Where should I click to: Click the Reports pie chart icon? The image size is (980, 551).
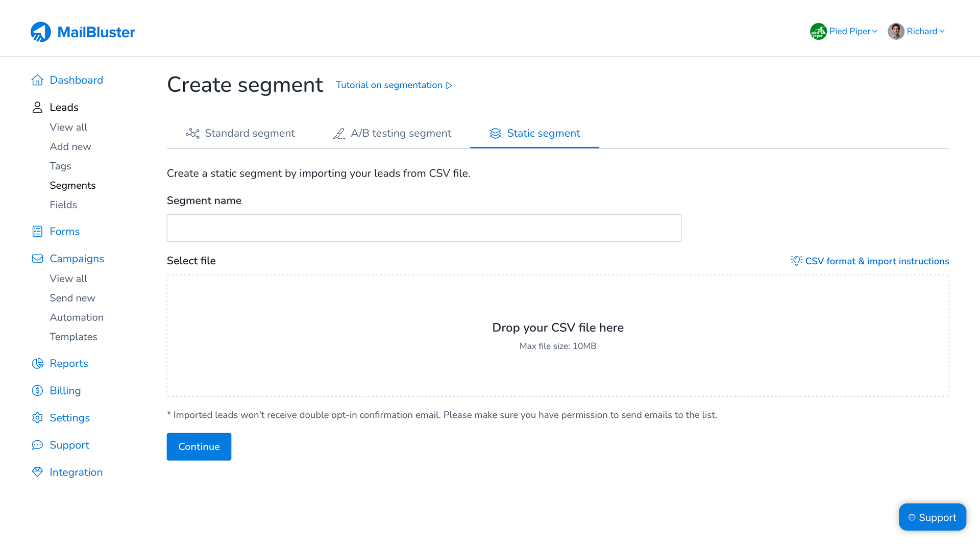pos(37,363)
